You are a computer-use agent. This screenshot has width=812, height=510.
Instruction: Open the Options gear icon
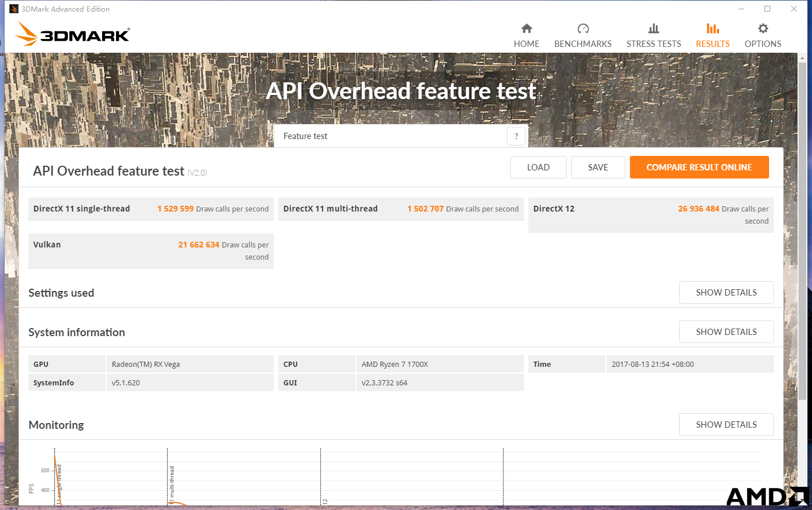pyautogui.click(x=763, y=28)
